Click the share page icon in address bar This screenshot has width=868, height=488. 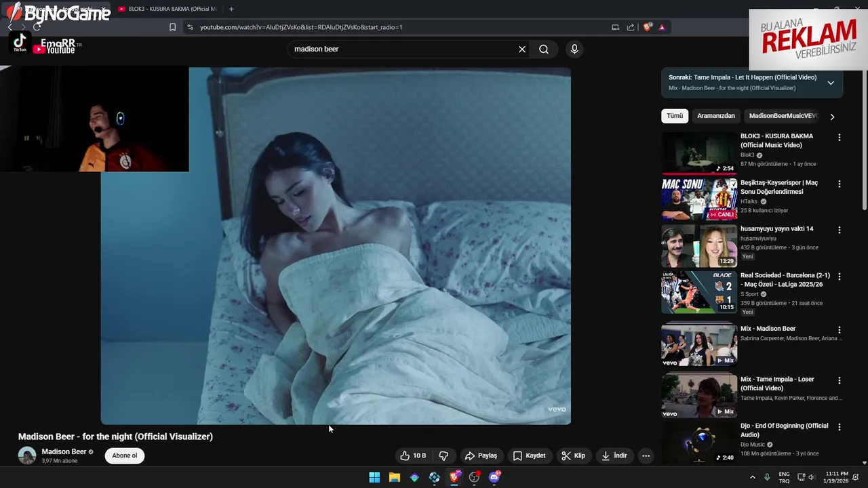tap(631, 27)
